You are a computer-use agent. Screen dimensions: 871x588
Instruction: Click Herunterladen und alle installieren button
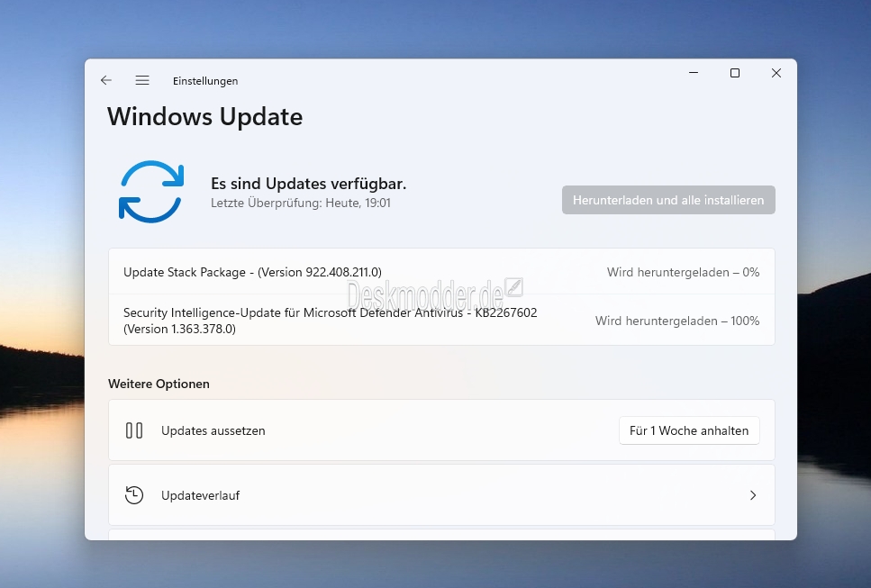(668, 200)
